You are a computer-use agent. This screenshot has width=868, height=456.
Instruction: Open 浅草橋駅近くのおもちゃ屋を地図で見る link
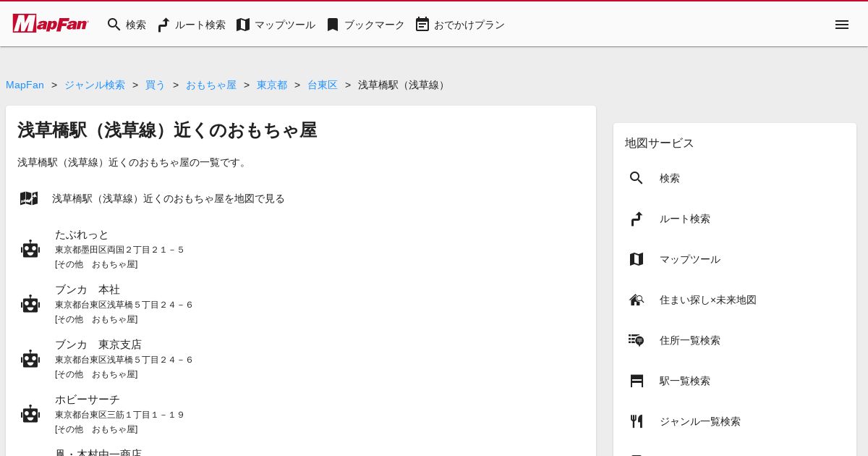[x=169, y=198]
